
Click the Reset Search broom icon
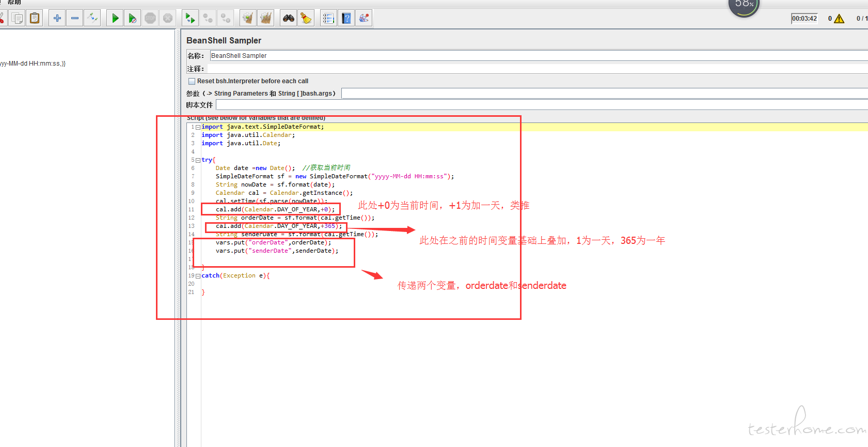pyautogui.click(x=306, y=18)
